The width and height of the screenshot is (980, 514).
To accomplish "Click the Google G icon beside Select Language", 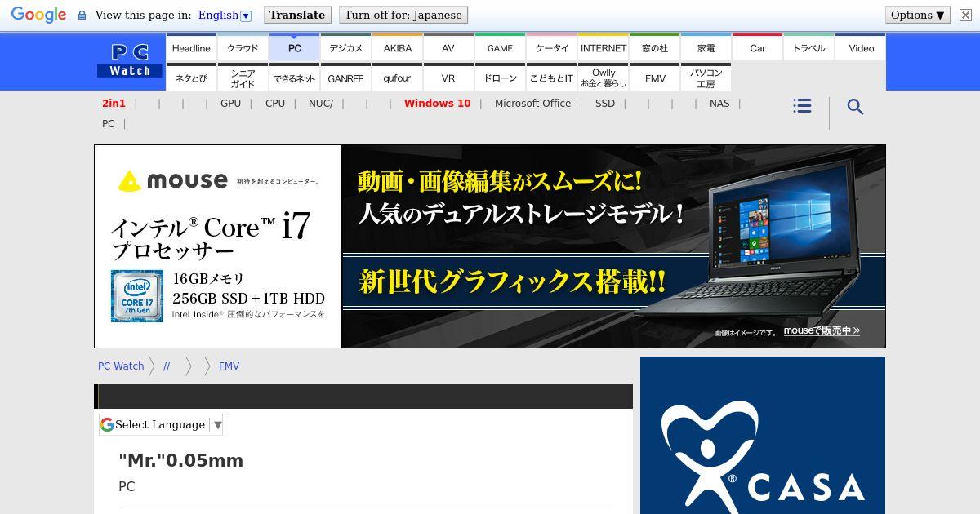I will click(x=107, y=424).
